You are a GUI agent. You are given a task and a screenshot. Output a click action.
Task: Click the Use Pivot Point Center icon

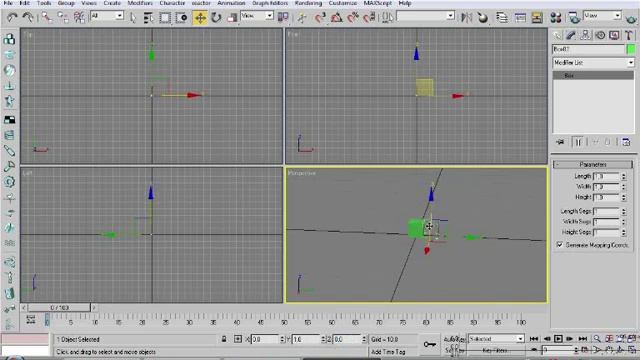(283, 17)
